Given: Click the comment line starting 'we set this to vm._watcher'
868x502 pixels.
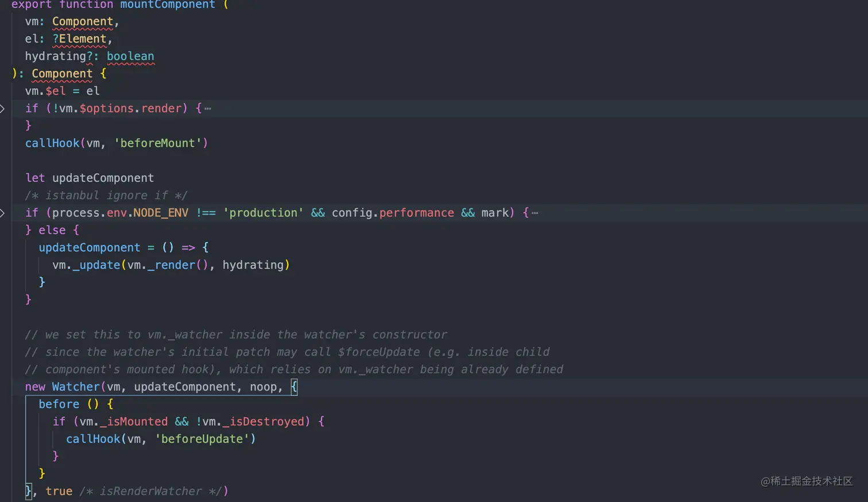Looking at the screenshot, I should pos(236,334).
